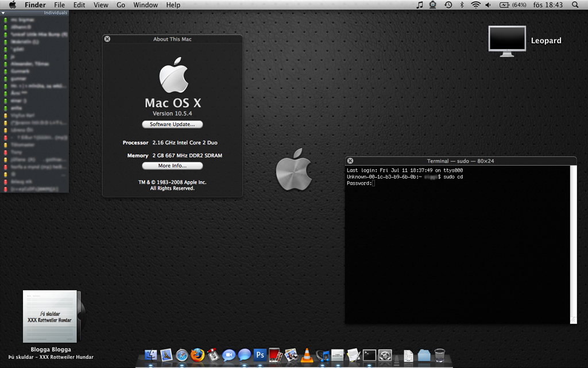The width and height of the screenshot is (588, 368).
Task: Open the Edit menu
Action: [x=79, y=5]
